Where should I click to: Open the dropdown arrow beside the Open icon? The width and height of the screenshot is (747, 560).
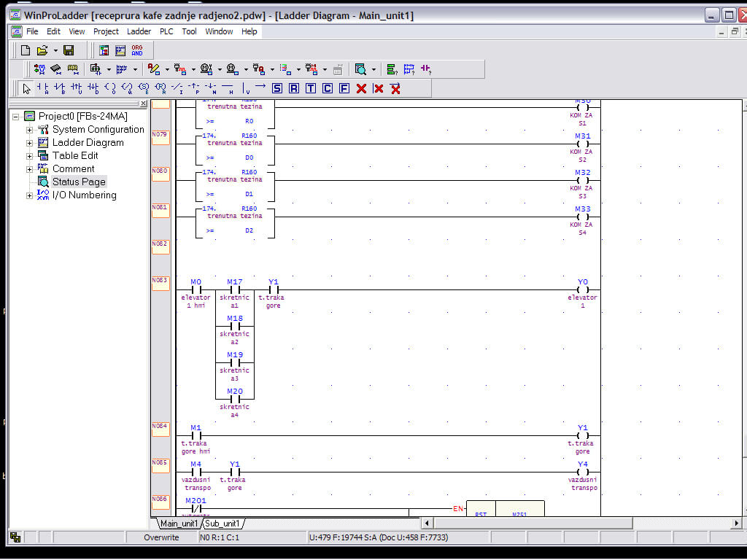(55, 50)
